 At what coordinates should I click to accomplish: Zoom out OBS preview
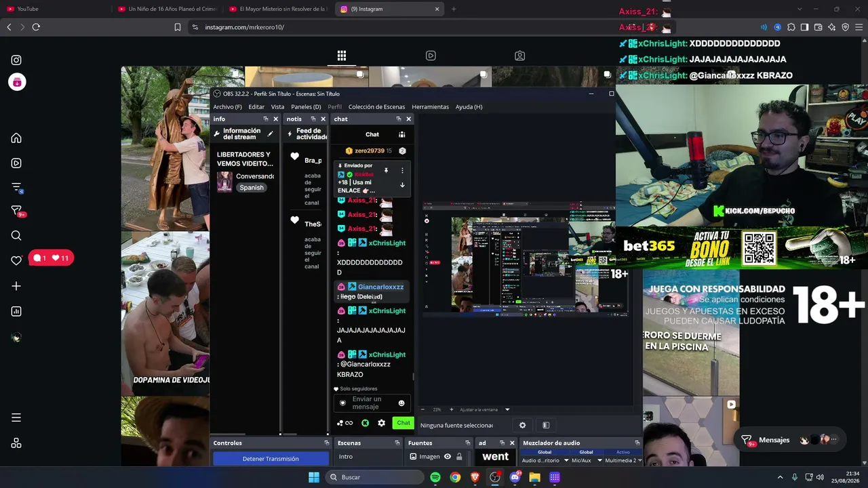[422, 409]
